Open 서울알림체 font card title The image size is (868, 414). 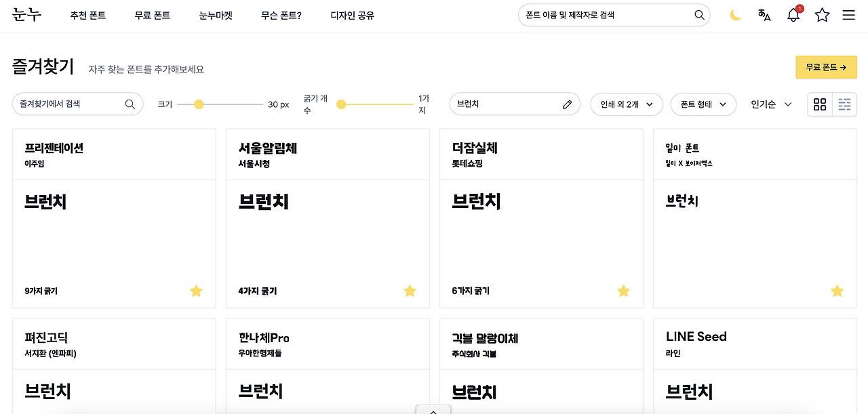268,148
